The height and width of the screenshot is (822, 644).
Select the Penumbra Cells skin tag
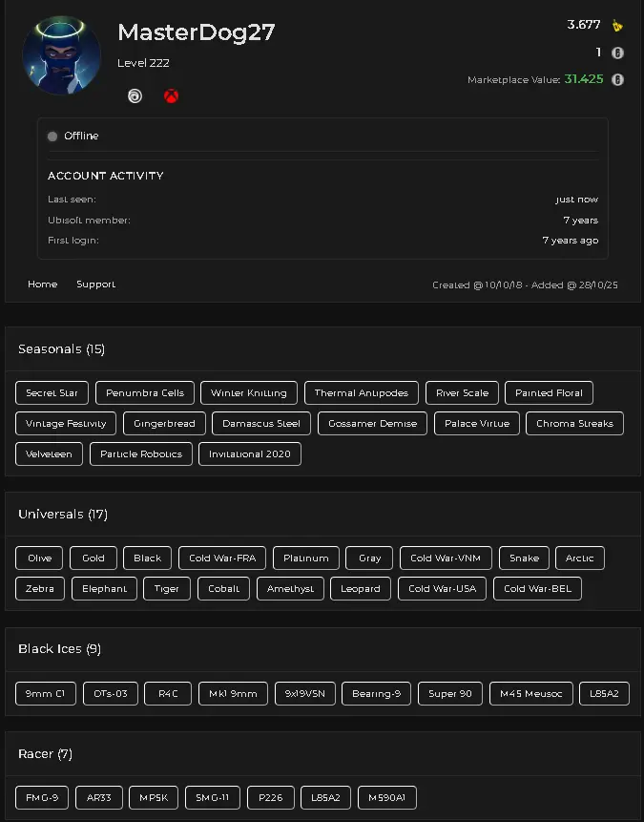145,392
